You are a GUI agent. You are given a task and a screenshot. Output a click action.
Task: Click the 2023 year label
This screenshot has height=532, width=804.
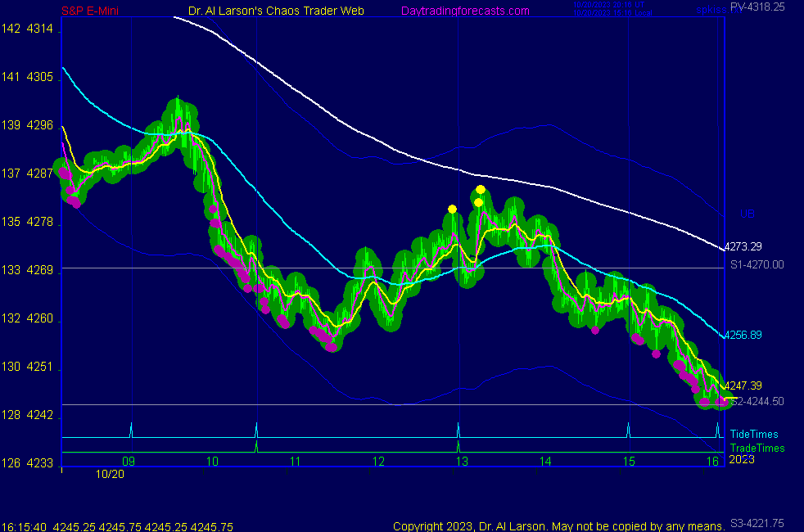742,459
